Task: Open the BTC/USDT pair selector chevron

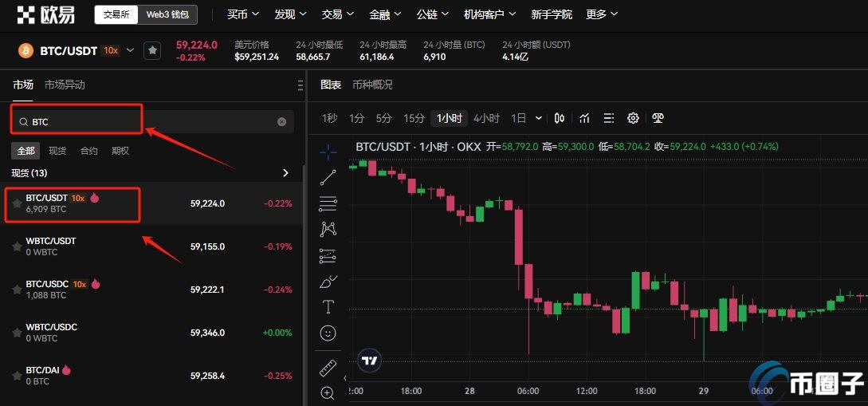Action: point(130,50)
